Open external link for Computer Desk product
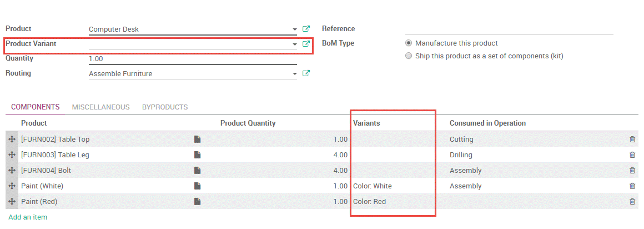This screenshot has height=229, width=644. (x=306, y=29)
